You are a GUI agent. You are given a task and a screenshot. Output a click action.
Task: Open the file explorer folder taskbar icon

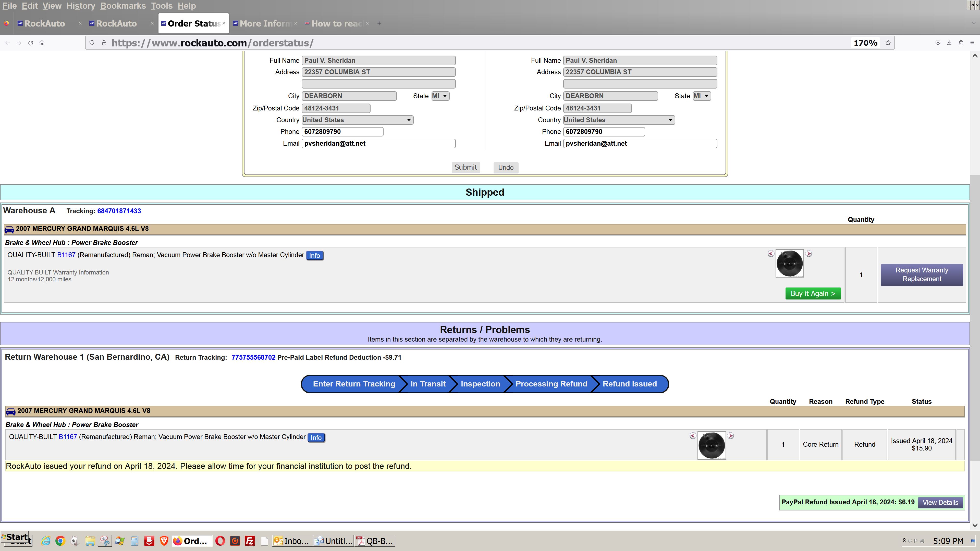(x=90, y=541)
